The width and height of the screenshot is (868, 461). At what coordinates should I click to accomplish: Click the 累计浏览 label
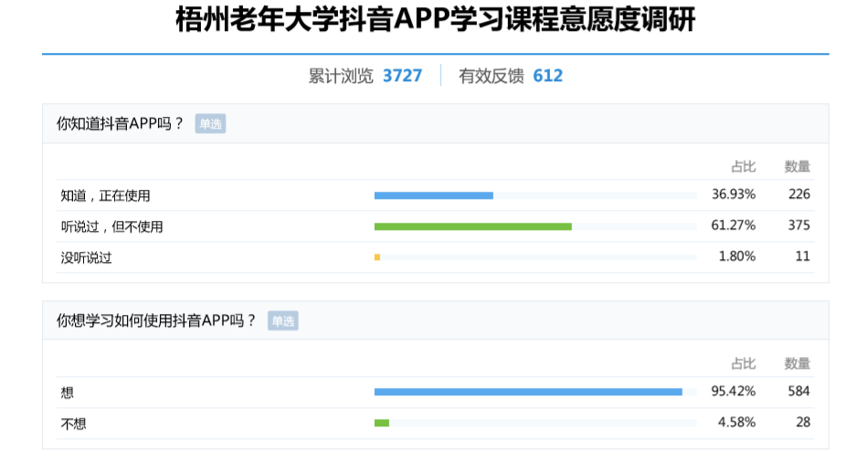(x=341, y=76)
